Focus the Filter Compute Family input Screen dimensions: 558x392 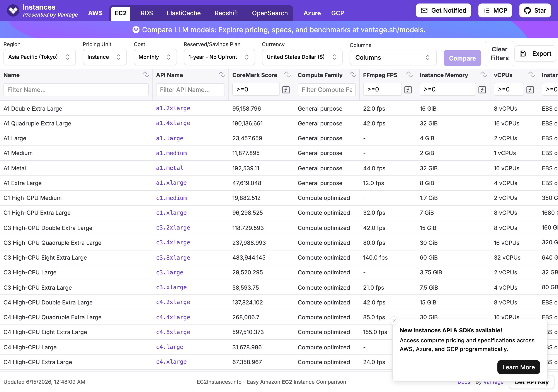tap(327, 90)
